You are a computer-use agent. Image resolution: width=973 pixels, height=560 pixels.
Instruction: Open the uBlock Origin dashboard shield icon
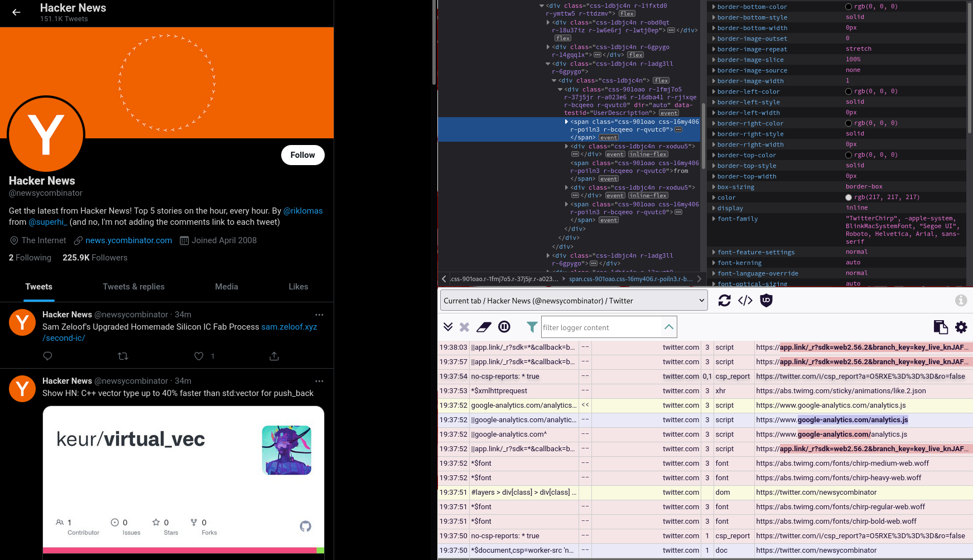point(767,301)
